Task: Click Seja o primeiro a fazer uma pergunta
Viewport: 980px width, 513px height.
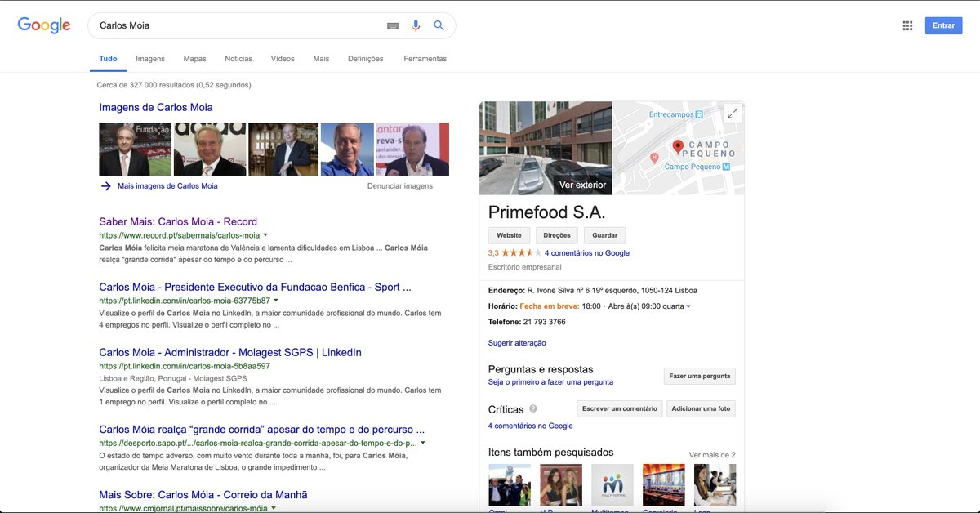Action: [550, 381]
